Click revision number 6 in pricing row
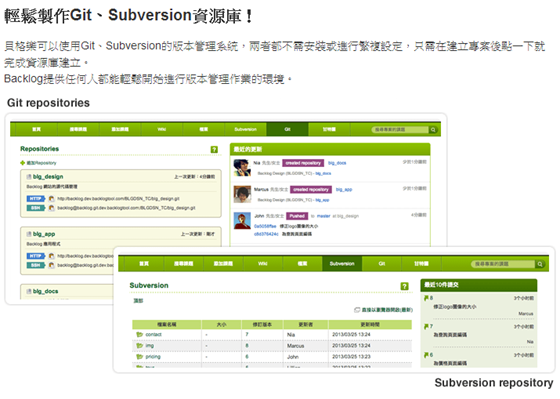560x399 pixels. point(247,357)
